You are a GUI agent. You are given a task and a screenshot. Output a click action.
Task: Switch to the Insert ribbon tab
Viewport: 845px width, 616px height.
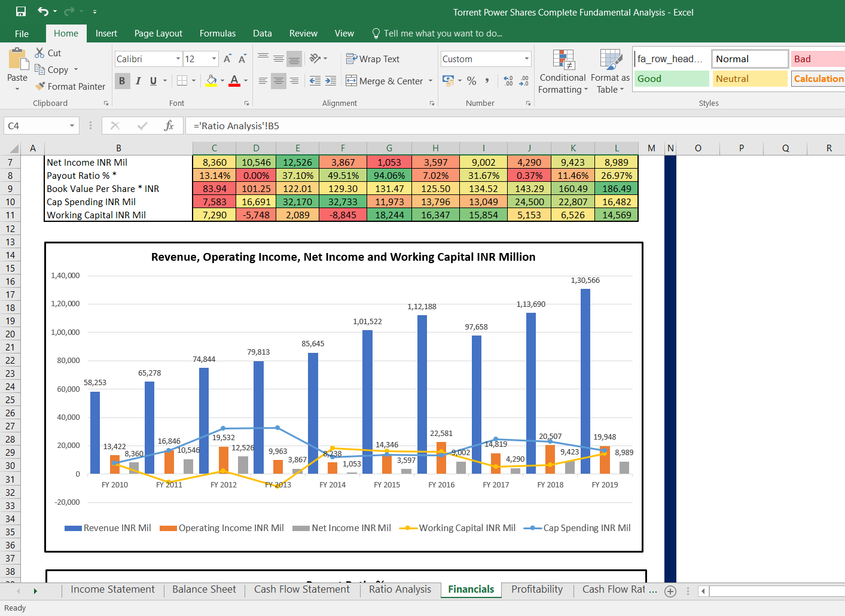106,33
